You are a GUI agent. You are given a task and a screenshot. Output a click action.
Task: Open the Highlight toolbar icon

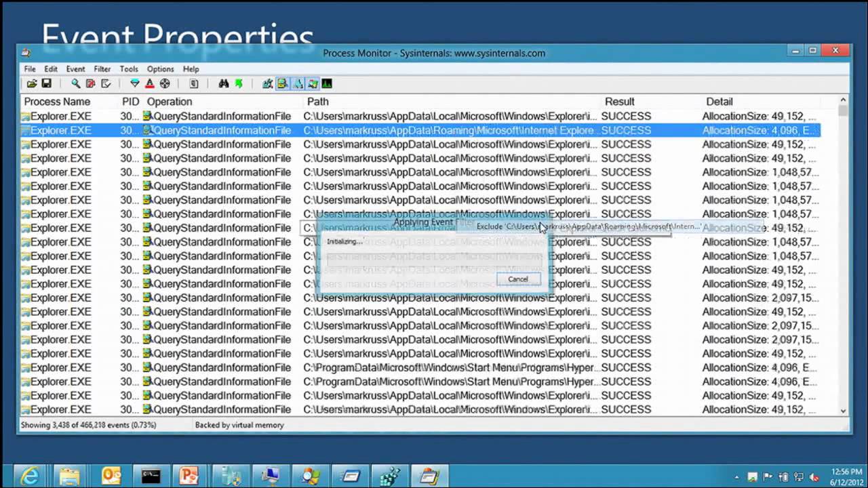150,84
